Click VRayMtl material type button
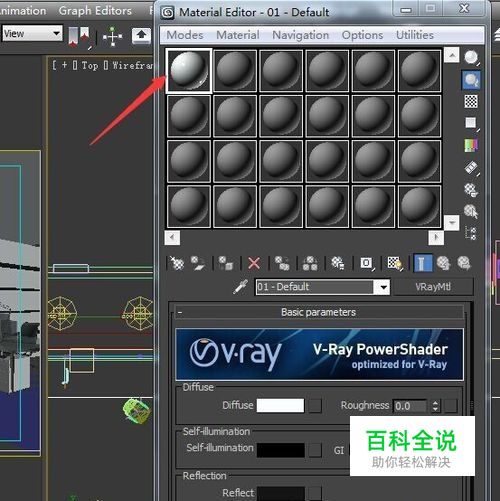This screenshot has height=501, width=500. 433,287
